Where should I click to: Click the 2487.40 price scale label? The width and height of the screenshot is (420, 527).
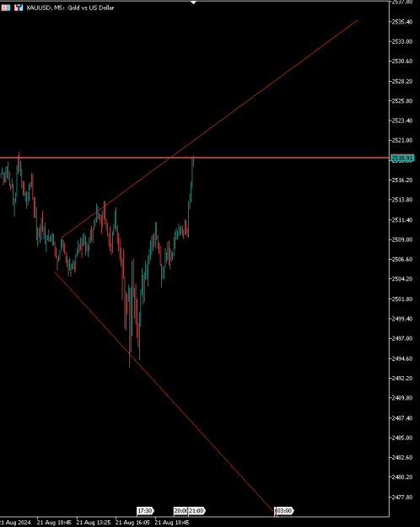click(402, 417)
